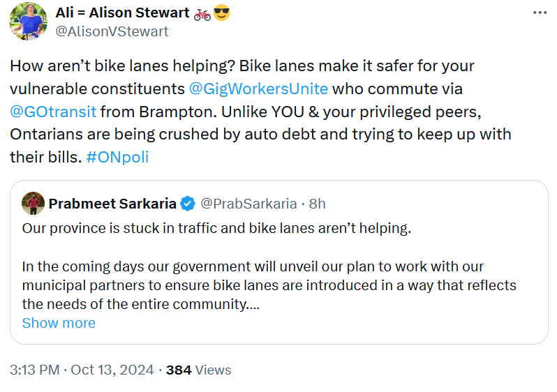
Task: Open the tweet's more options menu
Action: pyautogui.click(x=540, y=13)
